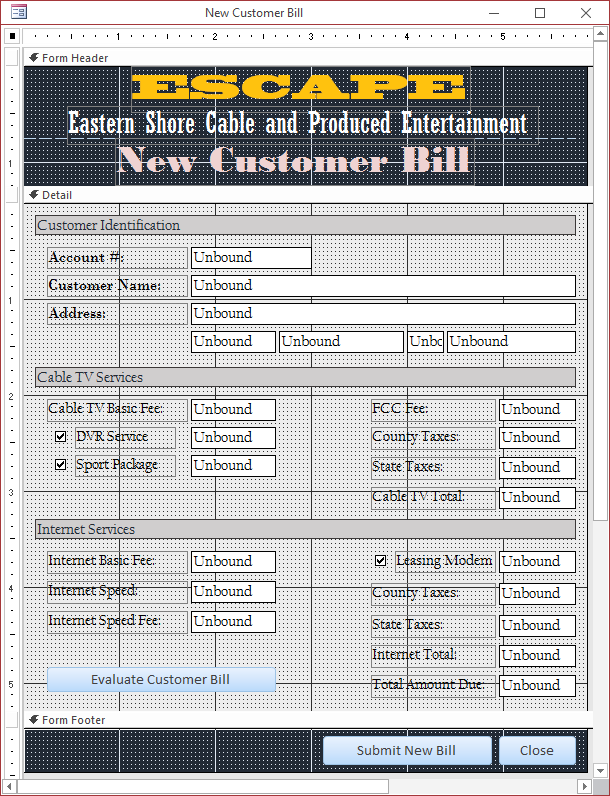Viewport: 610px width, 796px height.
Task: Select the Leasing Modem text box
Action: (537, 562)
